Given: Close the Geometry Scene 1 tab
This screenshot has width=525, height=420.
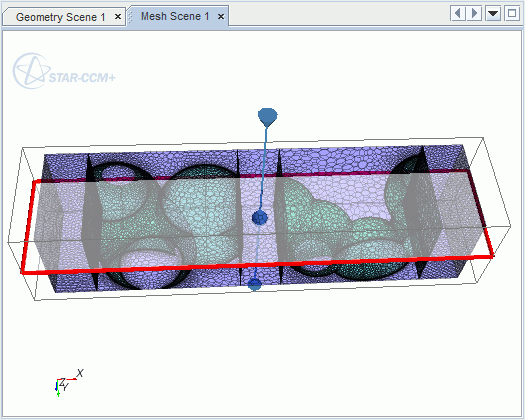Looking at the screenshot, I should point(118,16).
